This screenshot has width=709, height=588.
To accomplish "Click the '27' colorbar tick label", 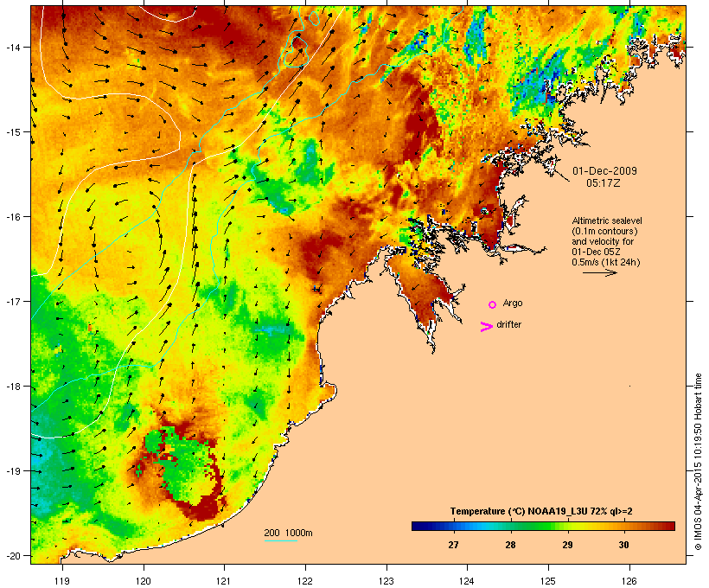I will click(x=454, y=545).
